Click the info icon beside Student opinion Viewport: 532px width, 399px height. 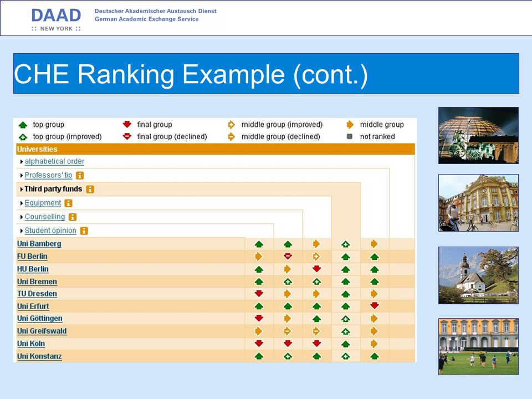84,231
